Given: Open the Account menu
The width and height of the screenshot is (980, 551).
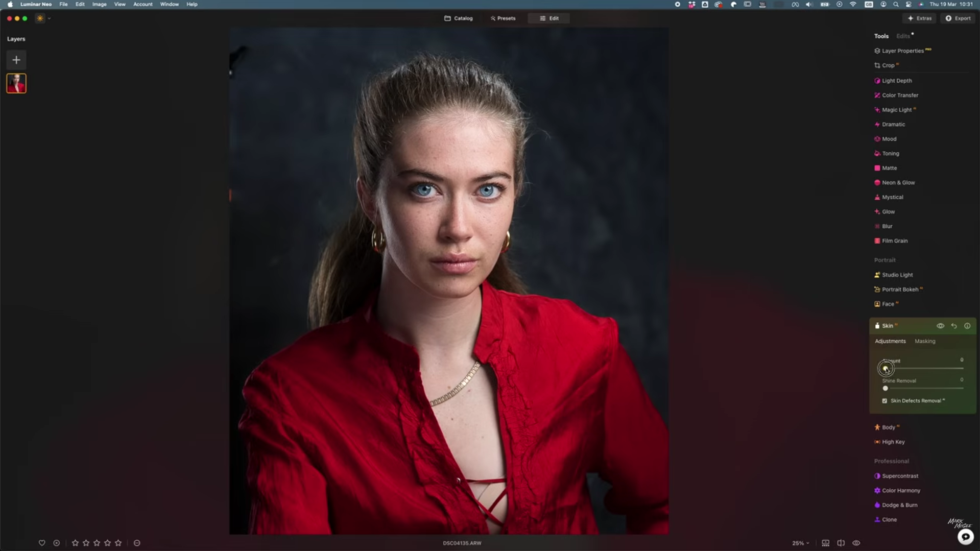Looking at the screenshot, I should coord(143,4).
